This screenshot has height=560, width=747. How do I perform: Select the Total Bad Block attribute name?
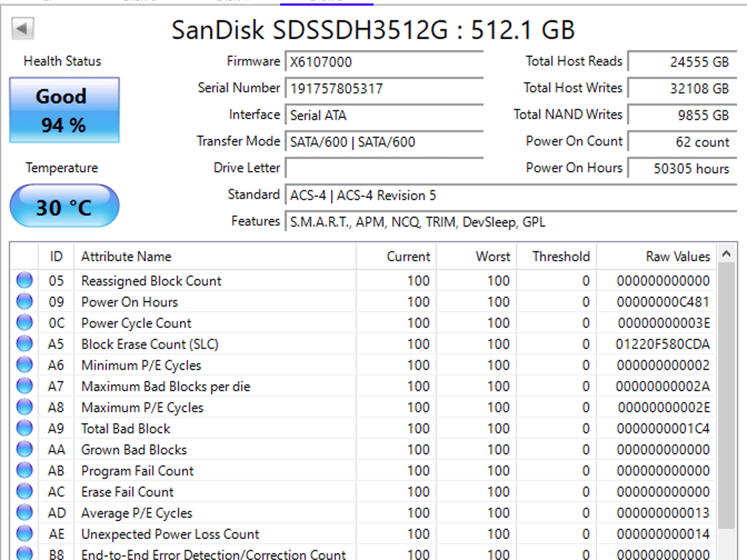tap(125, 428)
